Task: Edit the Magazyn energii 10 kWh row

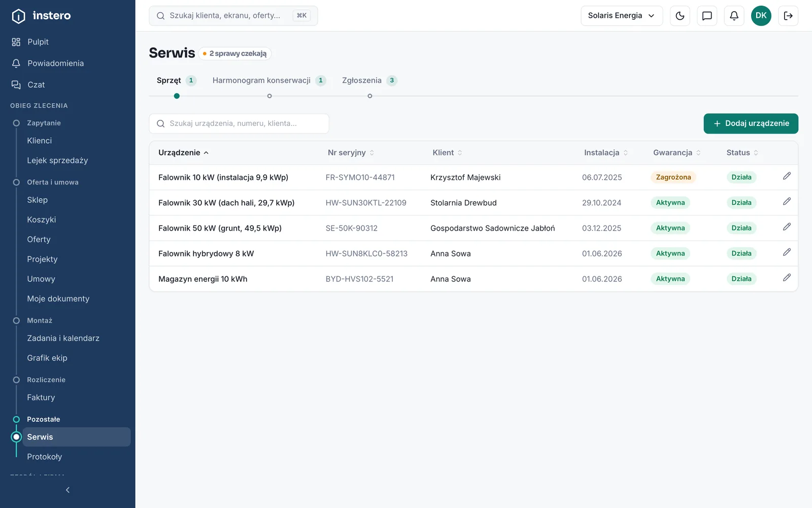Action: coord(787,277)
